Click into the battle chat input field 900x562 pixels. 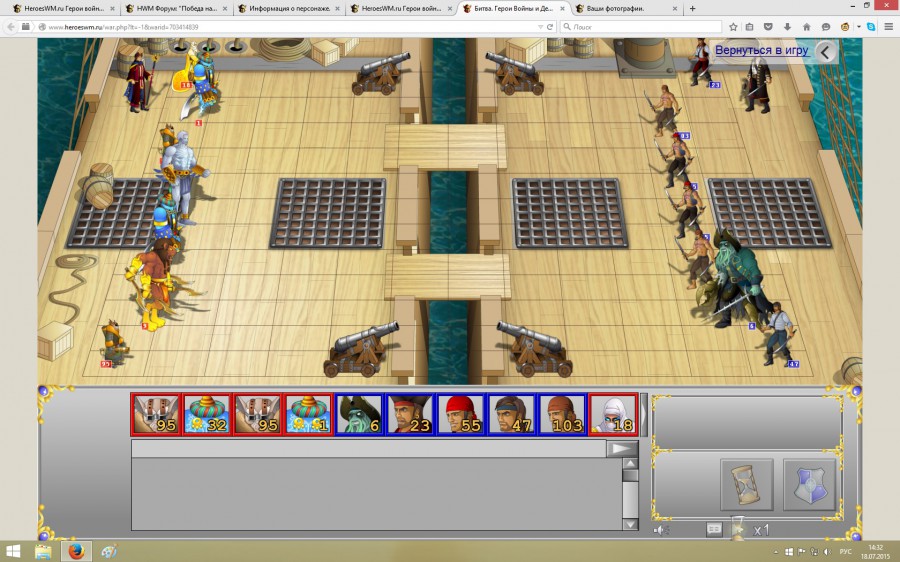pyautogui.click(x=368, y=448)
